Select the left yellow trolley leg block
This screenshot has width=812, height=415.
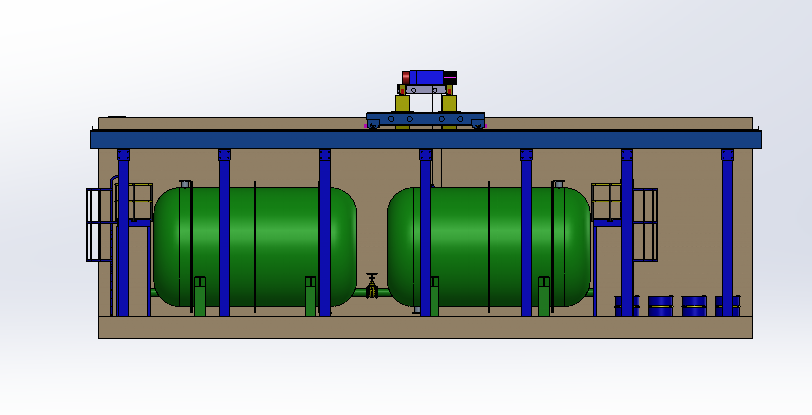[402, 103]
